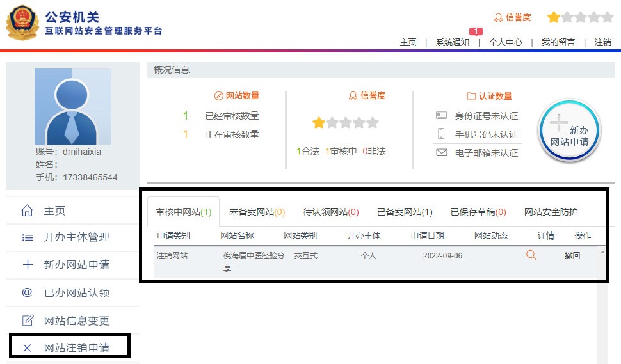Select 新办网站申请 in sidebar

click(x=73, y=265)
